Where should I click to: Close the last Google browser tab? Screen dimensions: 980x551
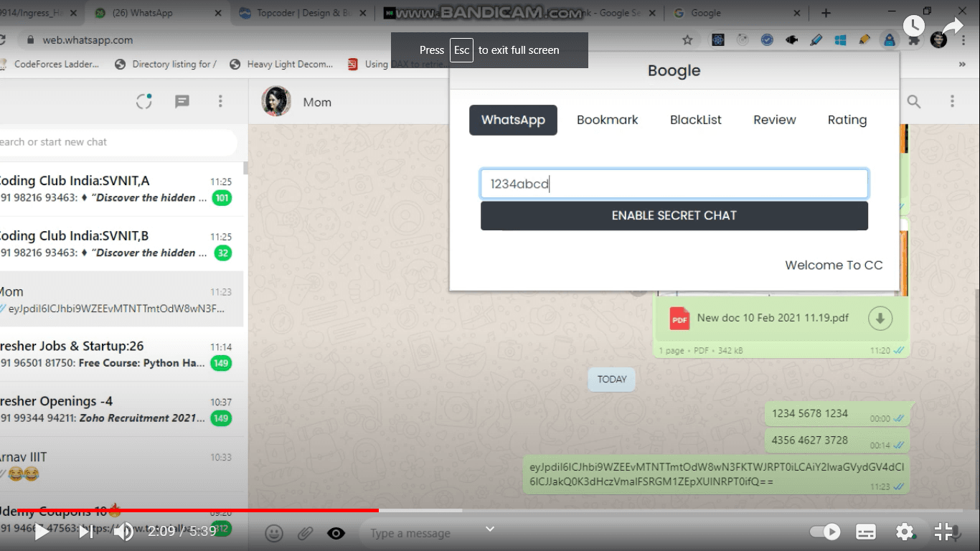tap(798, 13)
